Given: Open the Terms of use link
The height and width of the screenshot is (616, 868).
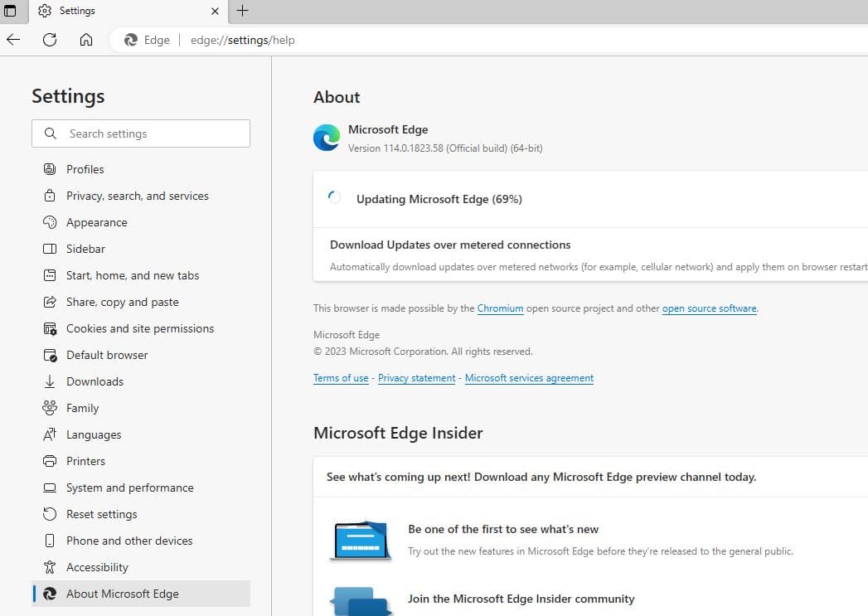Looking at the screenshot, I should point(341,378).
